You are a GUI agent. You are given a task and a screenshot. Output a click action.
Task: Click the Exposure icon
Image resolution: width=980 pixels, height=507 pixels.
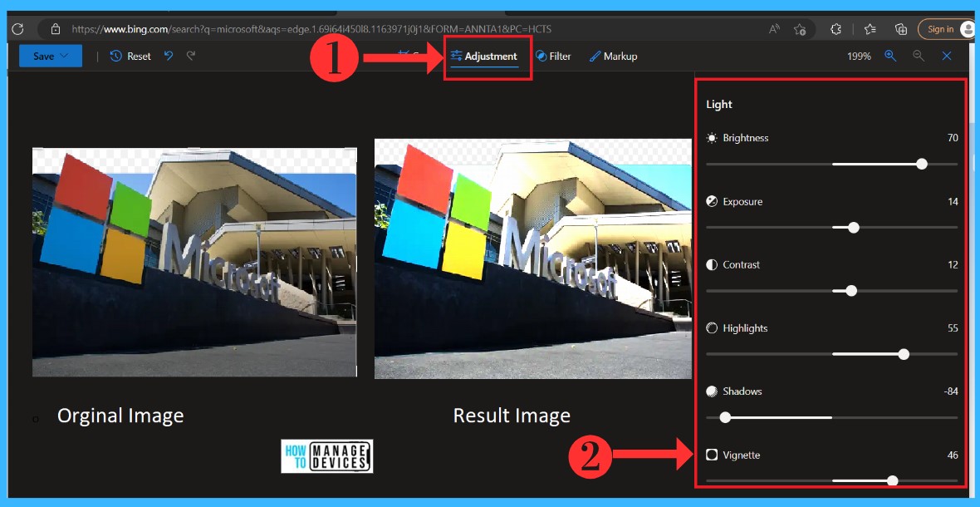pyautogui.click(x=711, y=201)
